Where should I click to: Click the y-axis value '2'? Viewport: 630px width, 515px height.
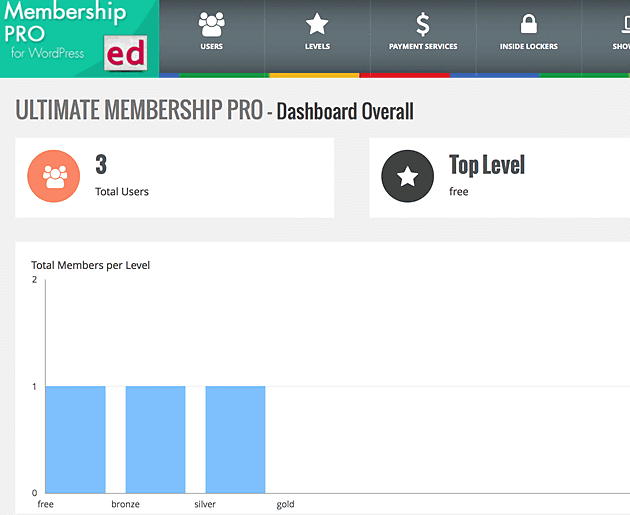coord(35,280)
